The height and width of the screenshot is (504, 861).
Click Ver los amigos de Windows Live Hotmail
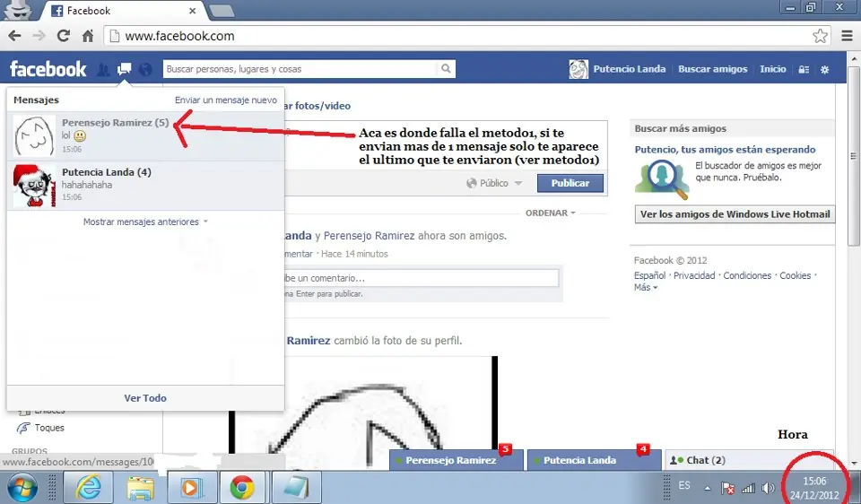[735, 214]
